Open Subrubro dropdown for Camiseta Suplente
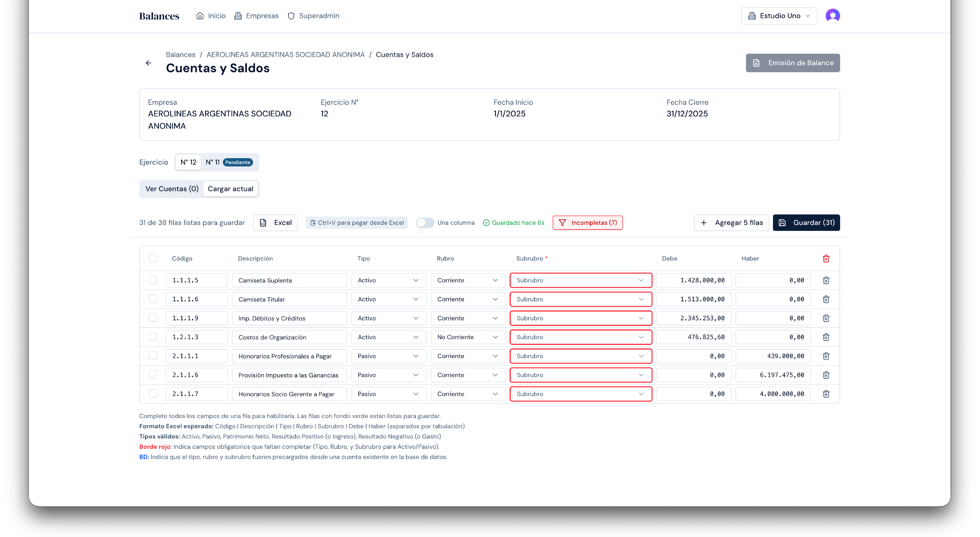The image size is (980, 537). (x=581, y=280)
